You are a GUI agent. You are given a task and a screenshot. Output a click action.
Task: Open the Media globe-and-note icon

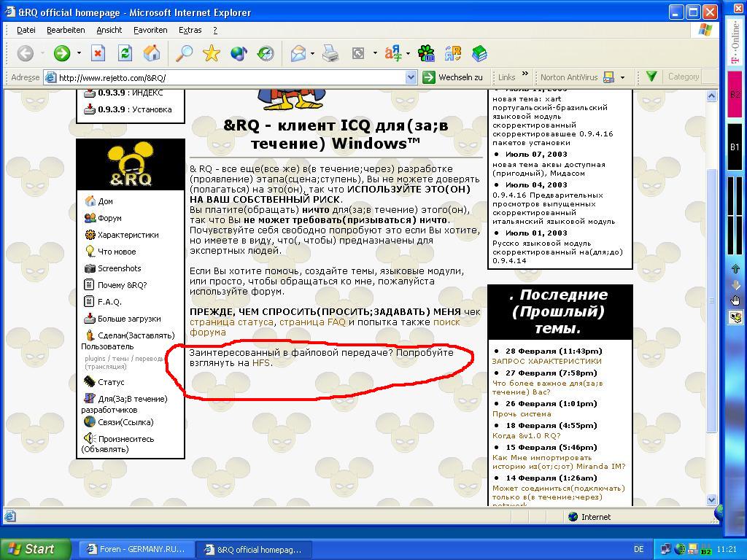[239, 53]
